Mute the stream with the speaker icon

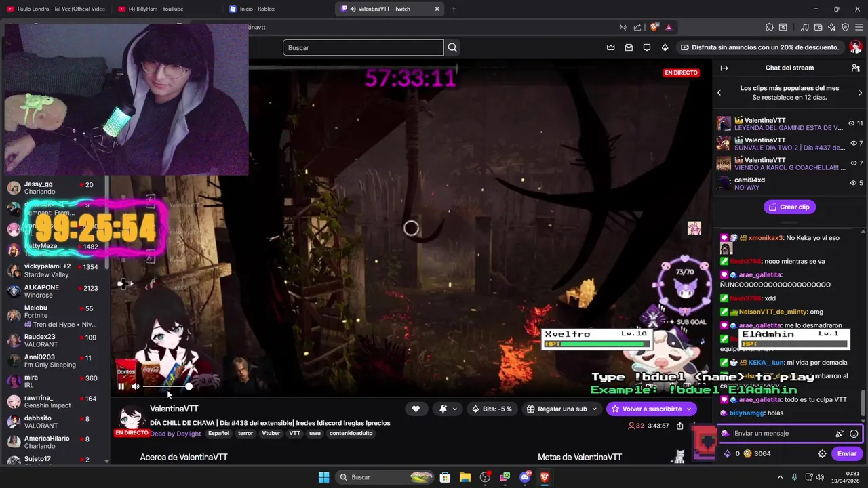pyautogui.click(x=136, y=386)
